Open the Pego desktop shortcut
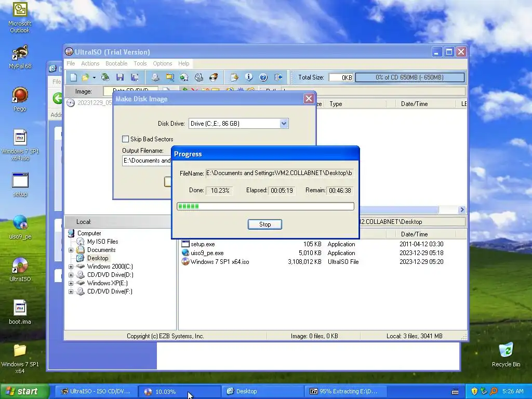Screen dimensions: 532x399 [20, 100]
